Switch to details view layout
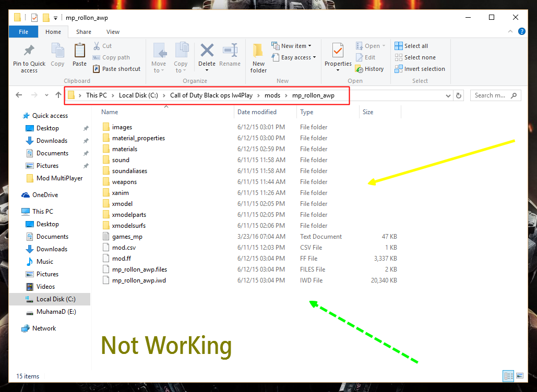The image size is (537, 392). (x=508, y=376)
